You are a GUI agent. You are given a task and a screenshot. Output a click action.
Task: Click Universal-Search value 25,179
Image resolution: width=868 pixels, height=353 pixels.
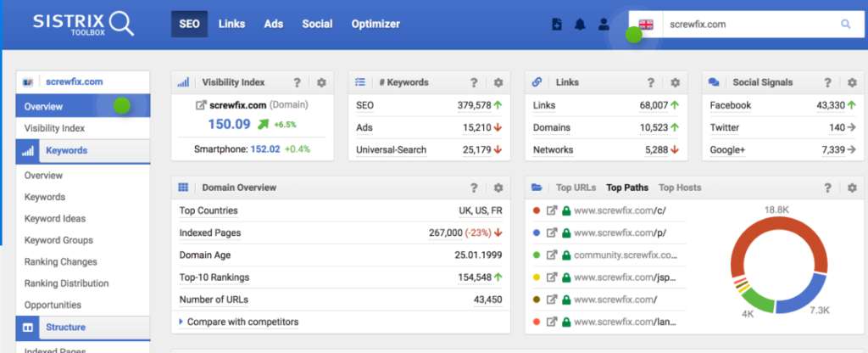point(477,149)
